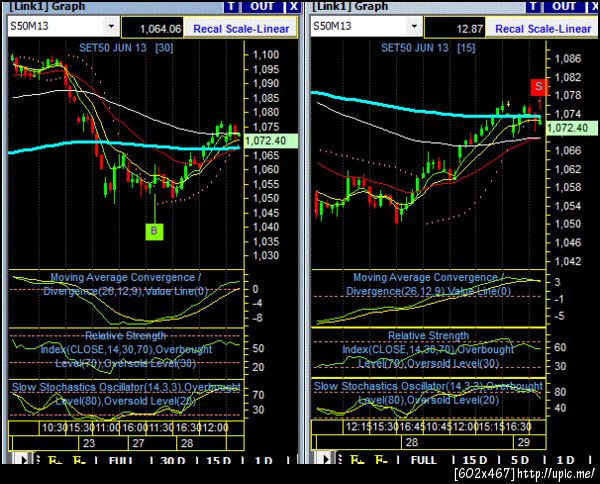Screen dimensions: 600x484
Task: Click the MACD indicator label in left graph
Action: [x=126, y=284]
